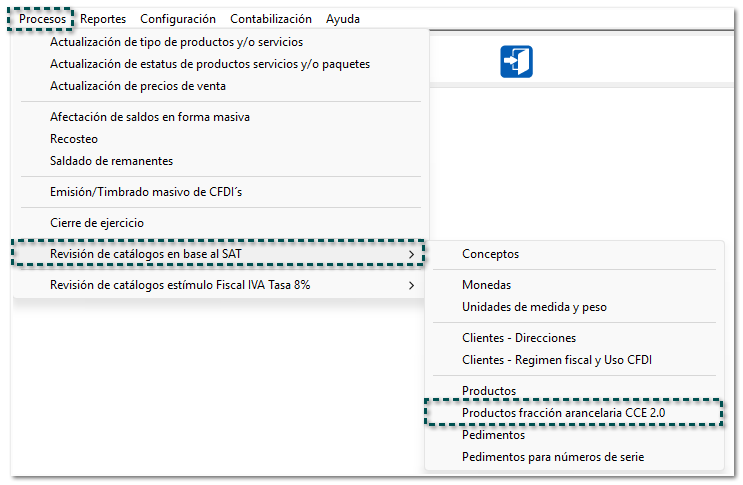Open Emisión/Timbrado masivo de CFDI's
Screen dimensions: 743x485
point(153,192)
